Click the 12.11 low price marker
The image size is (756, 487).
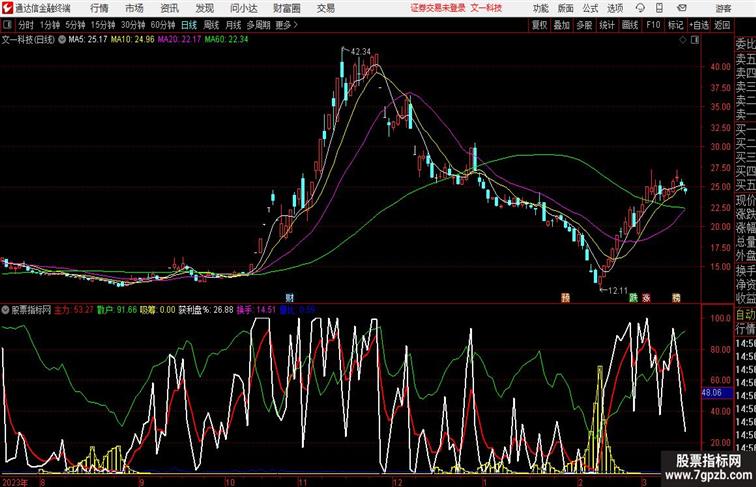(618, 291)
